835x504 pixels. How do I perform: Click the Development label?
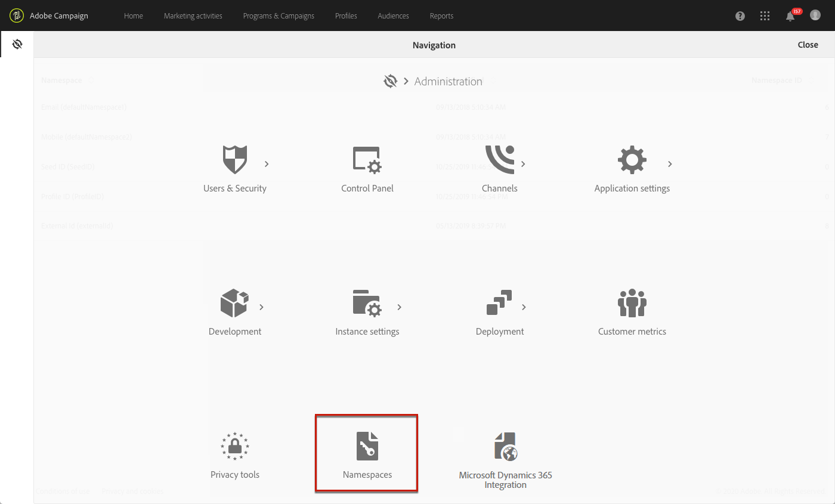[x=235, y=332]
